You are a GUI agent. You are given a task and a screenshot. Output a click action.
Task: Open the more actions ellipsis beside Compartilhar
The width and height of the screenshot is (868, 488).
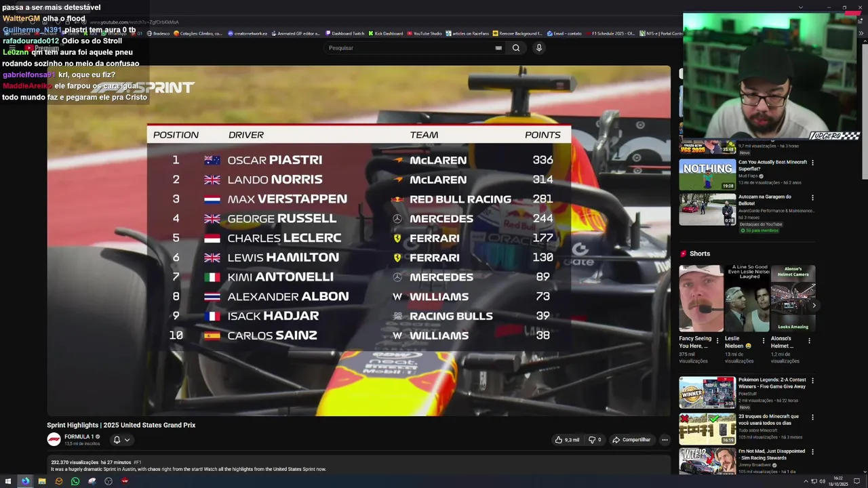click(x=665, y=440)
